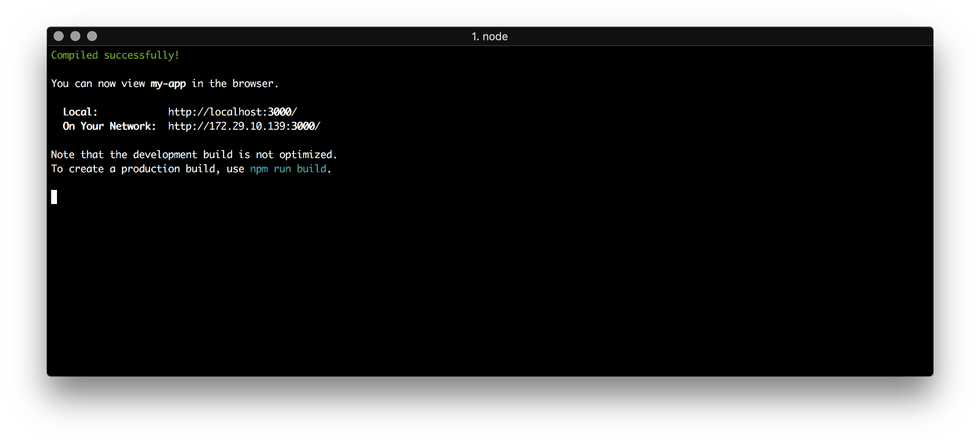Click the bold 3000 port in localhost URL

click(x=279, y=112)
